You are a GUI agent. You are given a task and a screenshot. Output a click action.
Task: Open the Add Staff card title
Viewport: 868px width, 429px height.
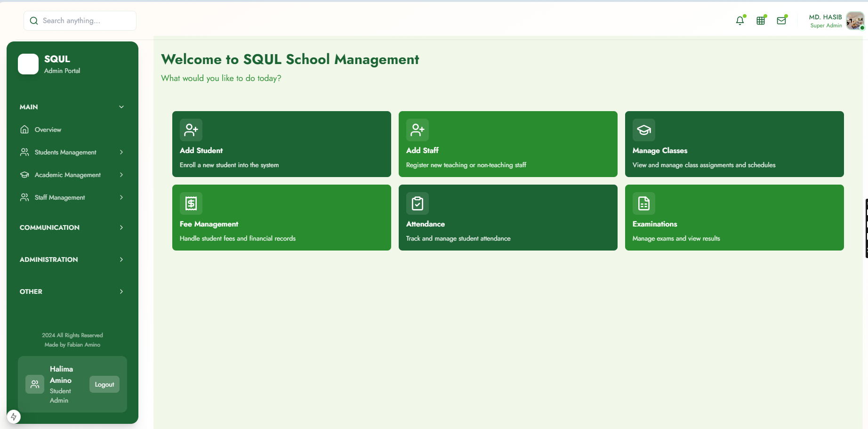pyautogui.click(x=422, y=150)
